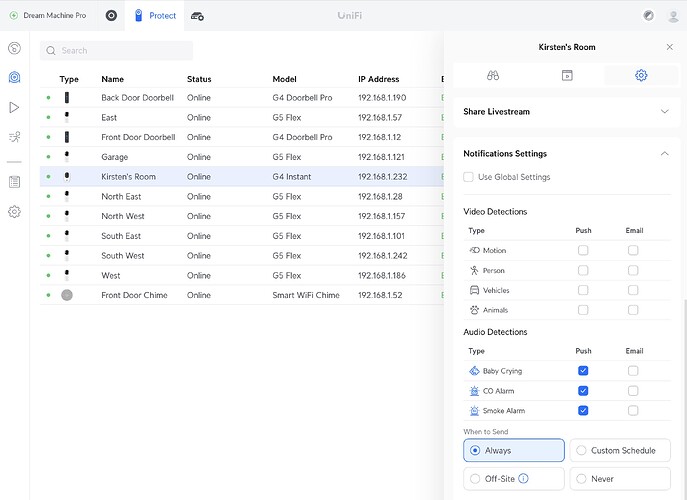Open the camera settings gear tab
The image size is (687, 500).
coord(641,75)
